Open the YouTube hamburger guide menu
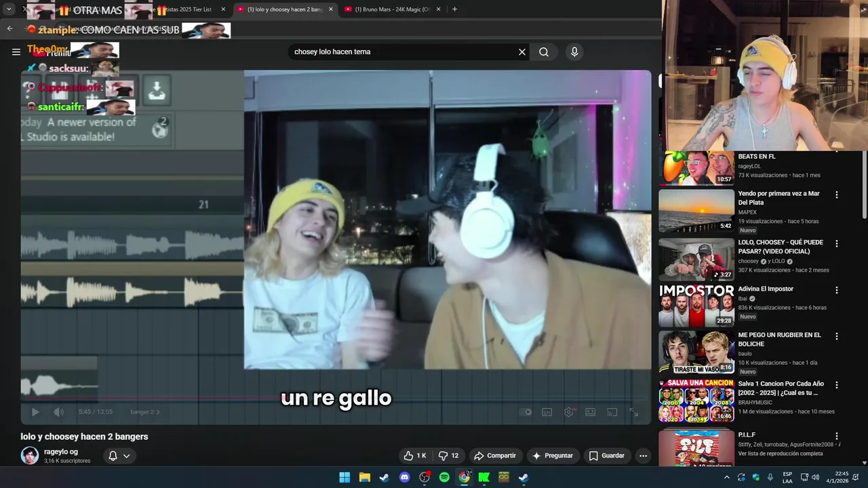 (16, 52)
